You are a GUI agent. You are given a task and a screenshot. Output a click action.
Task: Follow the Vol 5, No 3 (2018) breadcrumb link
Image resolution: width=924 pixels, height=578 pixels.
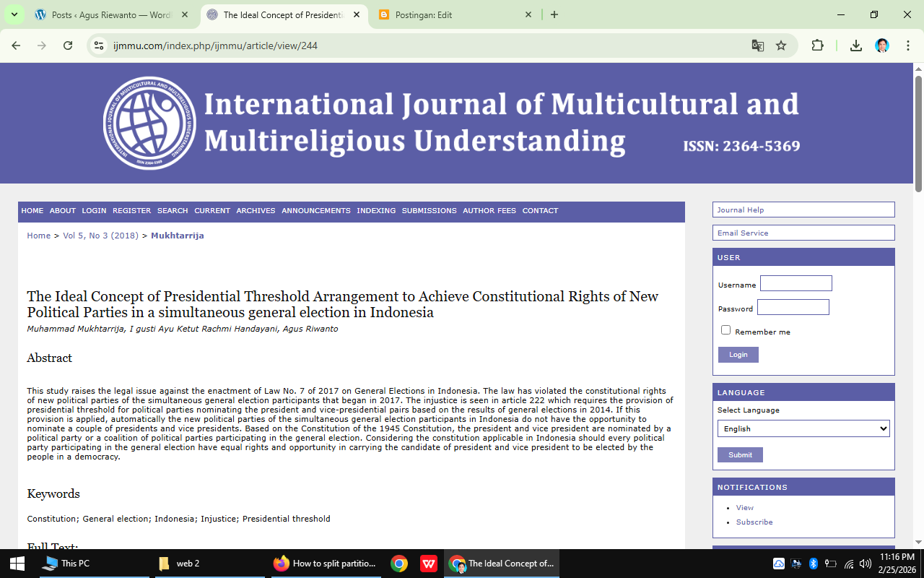pyautogui.click(x=100, y=236)
